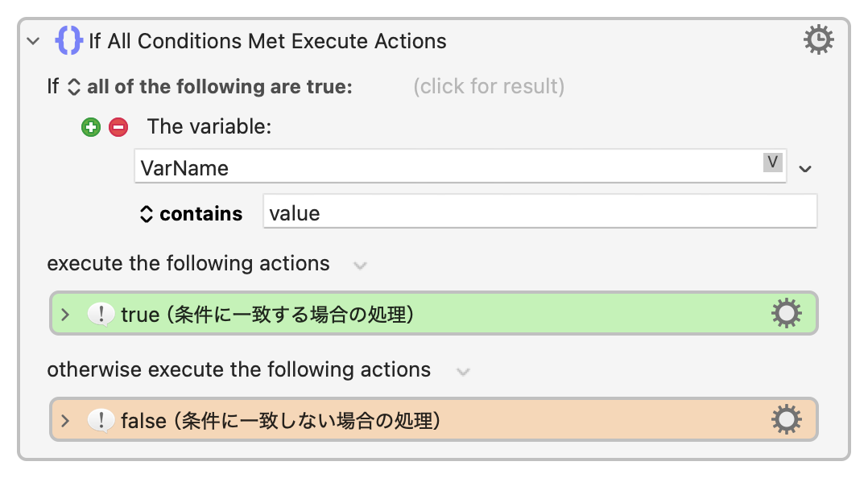Screen dimensions: 868x478
Task: Click the comment bubble icon on false action
Action: pyautogui.click(x=101, y=421)
